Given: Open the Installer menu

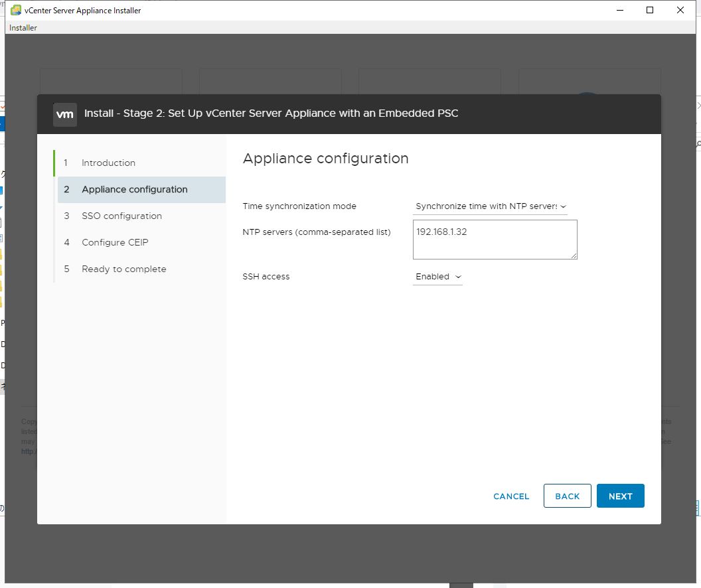Looking at the screenshot, I should [23, 28].
